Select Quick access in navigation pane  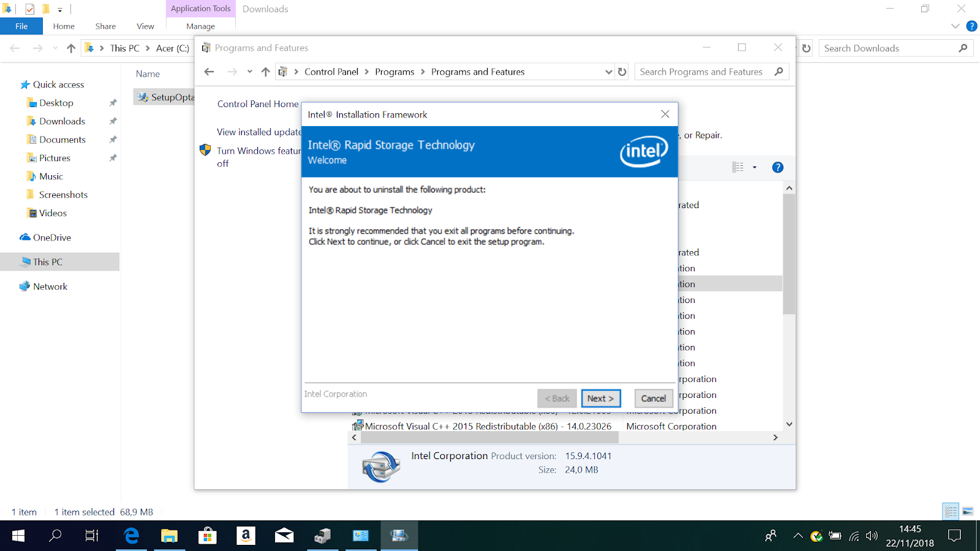coord(58,84)
